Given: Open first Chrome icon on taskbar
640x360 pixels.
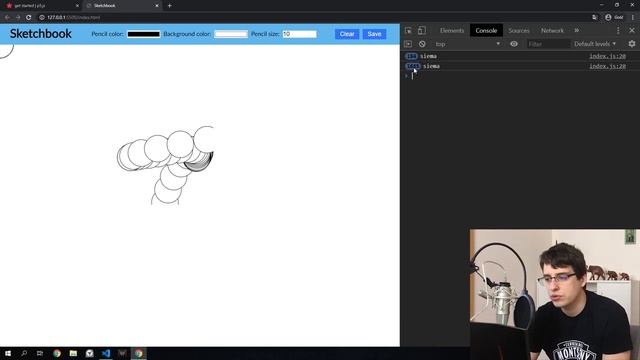Looking at the screenshot, I should pos(57,353).
